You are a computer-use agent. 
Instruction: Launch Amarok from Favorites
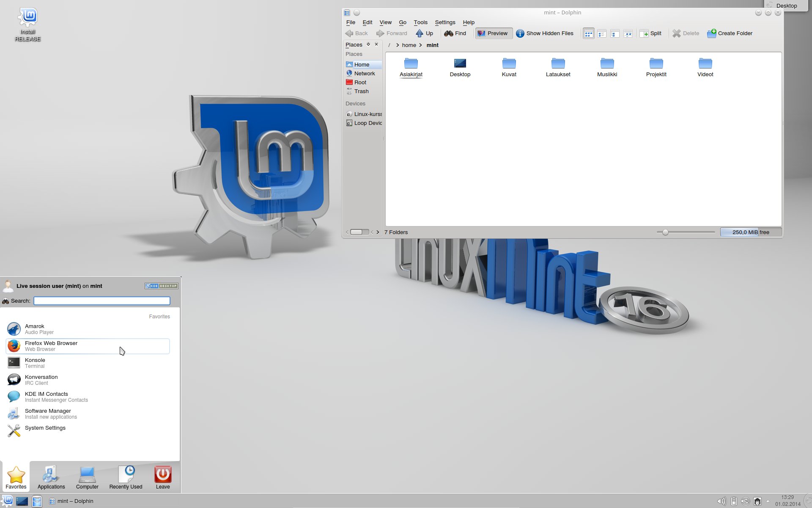tap(88, 329)
